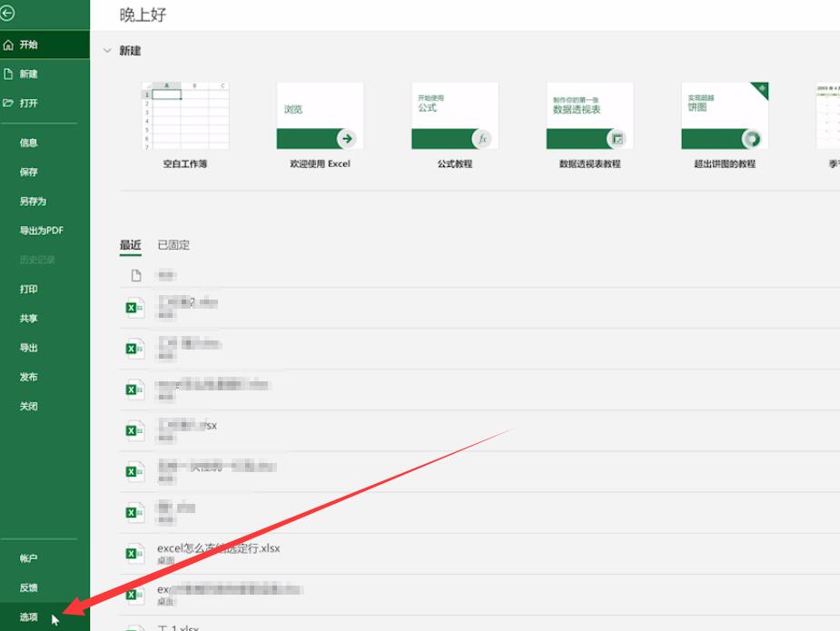The width and height of the screenshot is (840, 631).
Task: Click 发布 in the sidebar
Action: [x=28, y=377]
